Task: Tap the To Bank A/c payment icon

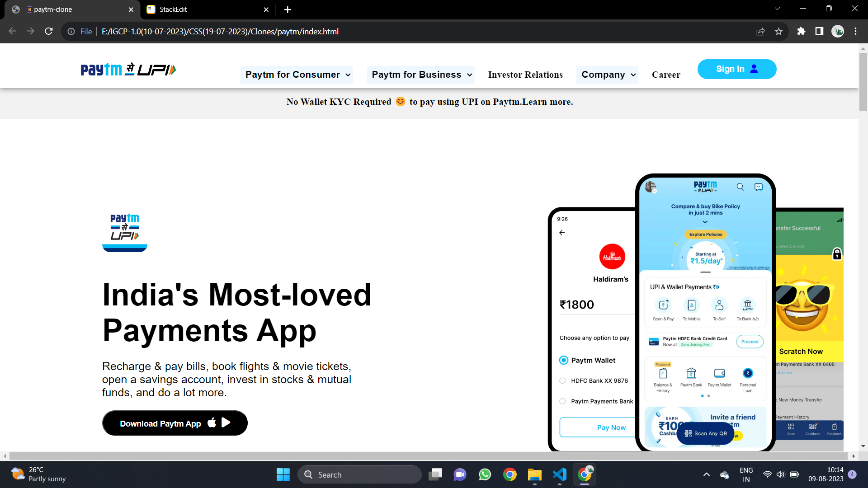Action: tap(747, 305)
